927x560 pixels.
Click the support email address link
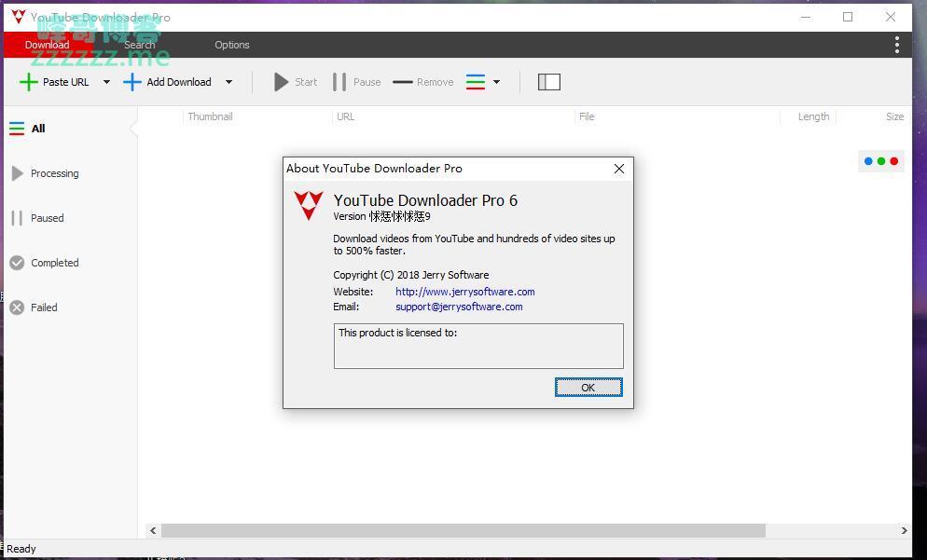click(x=459, y=307)
